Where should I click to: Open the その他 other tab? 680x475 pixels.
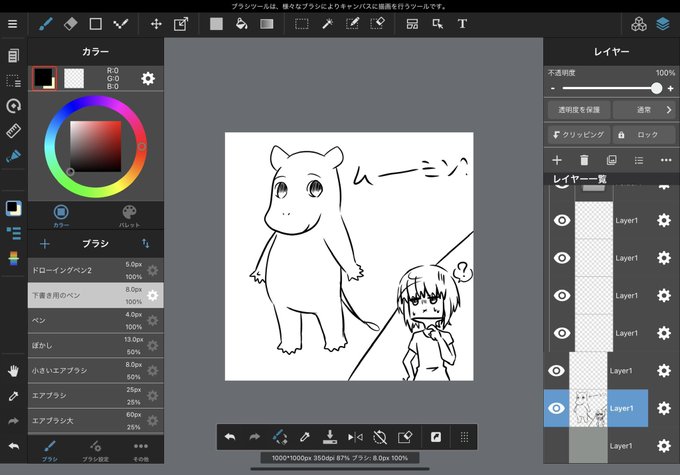click(x=141, y=451)
